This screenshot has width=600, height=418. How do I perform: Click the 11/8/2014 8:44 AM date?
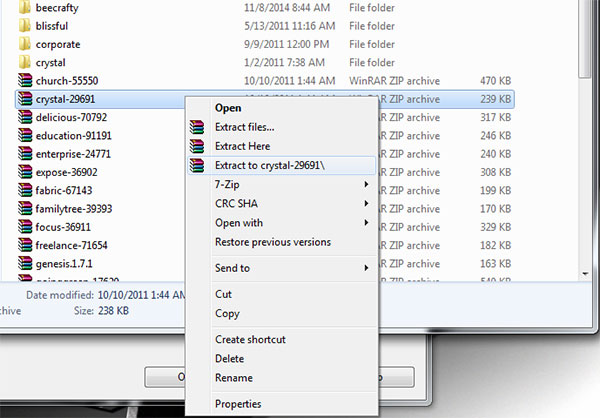click(287, 7)
